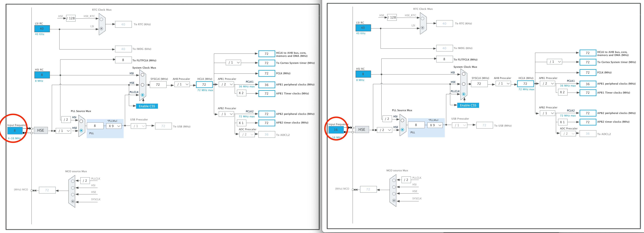Click Enable CSS in left diagram
This screenshot has height=233, width=644.
click(147, 106)
